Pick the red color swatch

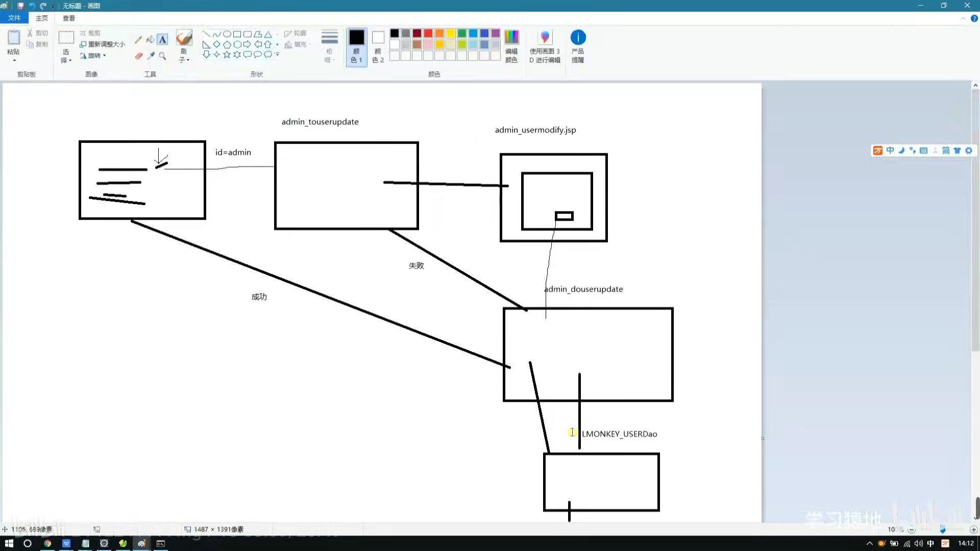point(428,33)
